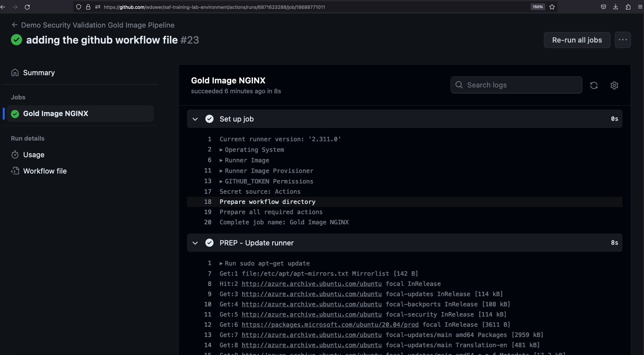Image resolution: width=644 pixels, height=355 pixels.
Task: Collapse the PREP - Update runner step
Action: (x=195, y=243)
